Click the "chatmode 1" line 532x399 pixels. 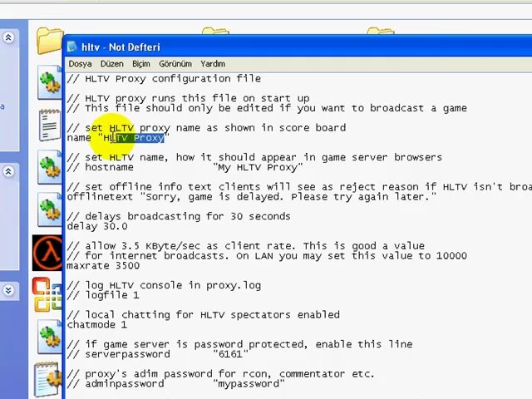pyautogui.click(x=97, y=325)
